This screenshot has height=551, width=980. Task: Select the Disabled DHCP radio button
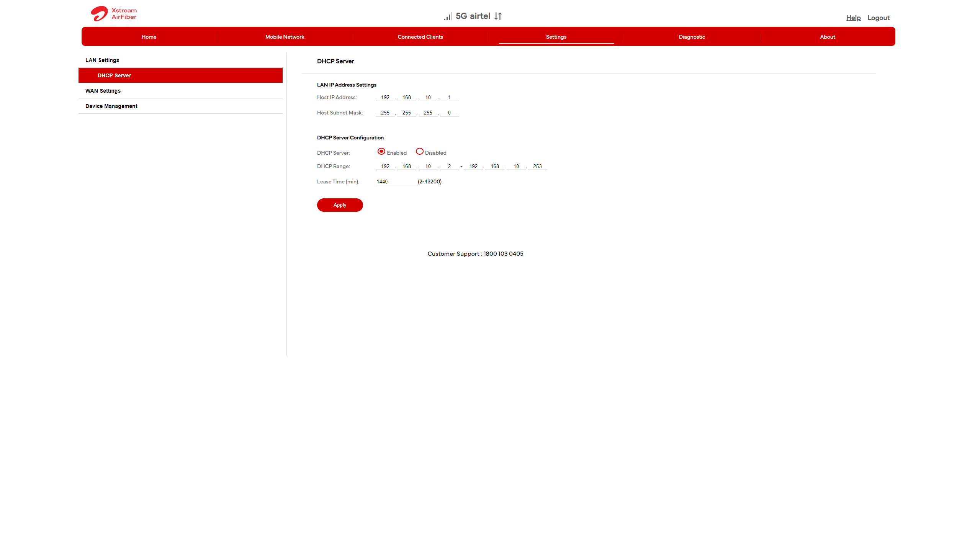tap(419, 152)
